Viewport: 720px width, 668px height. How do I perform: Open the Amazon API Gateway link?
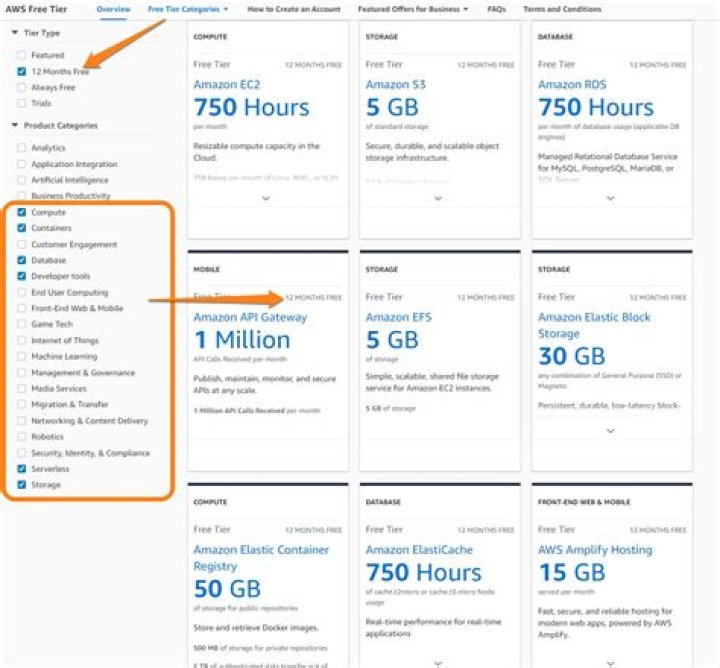(x=250, y=318)
